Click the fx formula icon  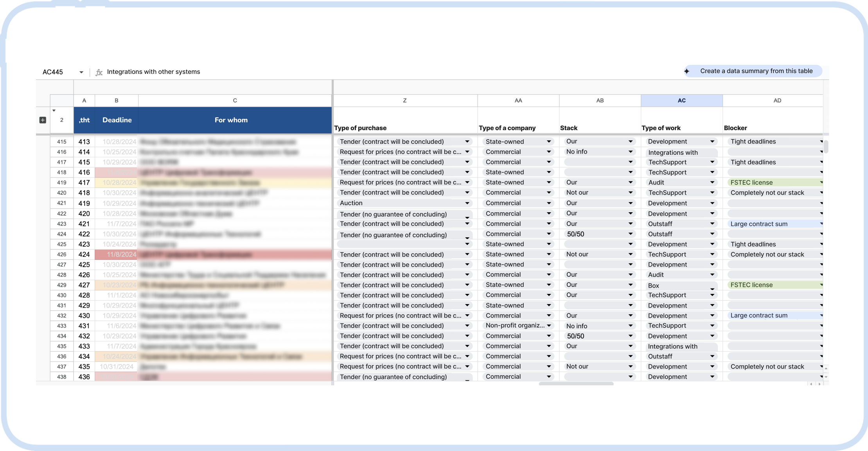tap(99, 72)
